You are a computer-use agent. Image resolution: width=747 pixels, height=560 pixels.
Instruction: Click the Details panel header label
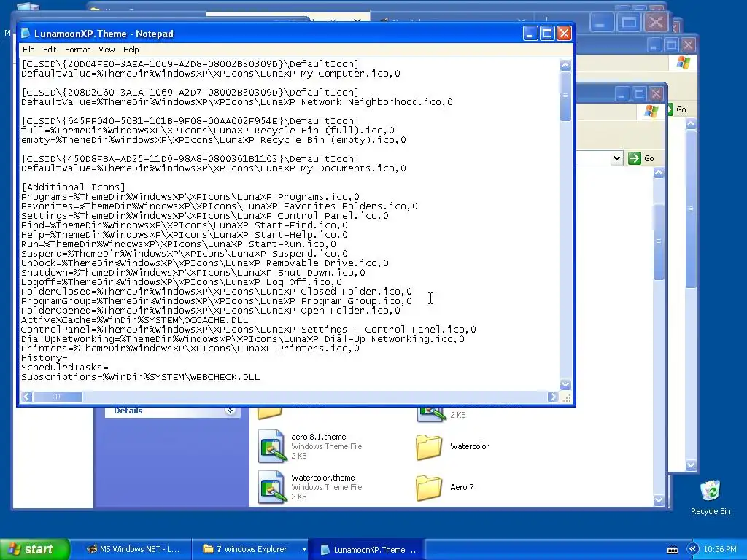pos(128,411)
